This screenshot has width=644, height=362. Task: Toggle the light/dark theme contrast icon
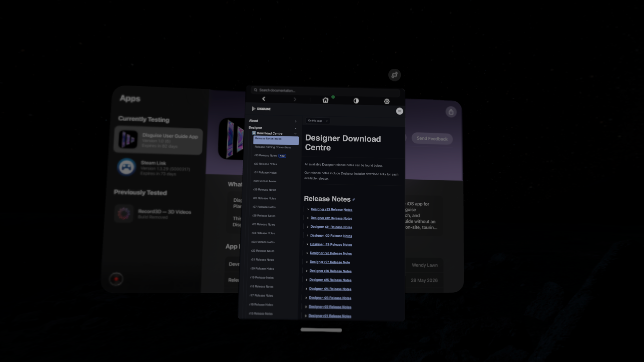tap(356, 101)
